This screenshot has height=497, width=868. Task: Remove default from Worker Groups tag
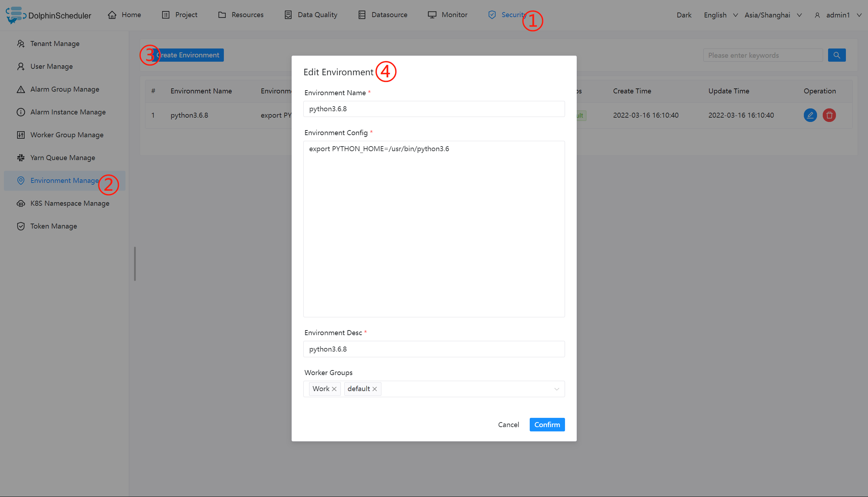[x=374, y=389]
